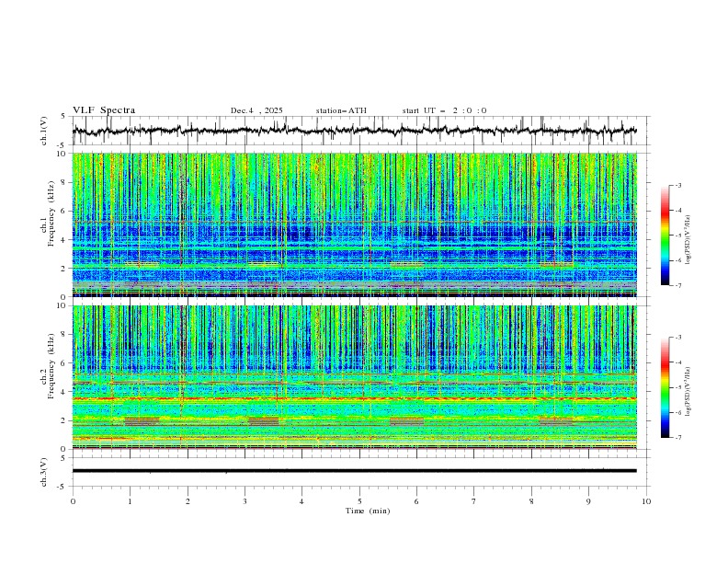Click the ch.3 flat voltage trace
This screenshot has width=728, height=563.
(355, 471)
